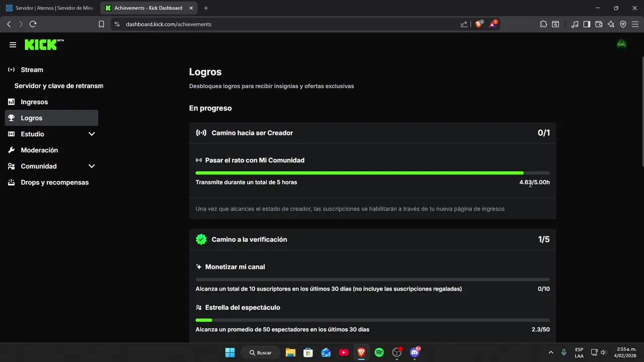Open Brave VPN shield icon

(x=623, y=24)
